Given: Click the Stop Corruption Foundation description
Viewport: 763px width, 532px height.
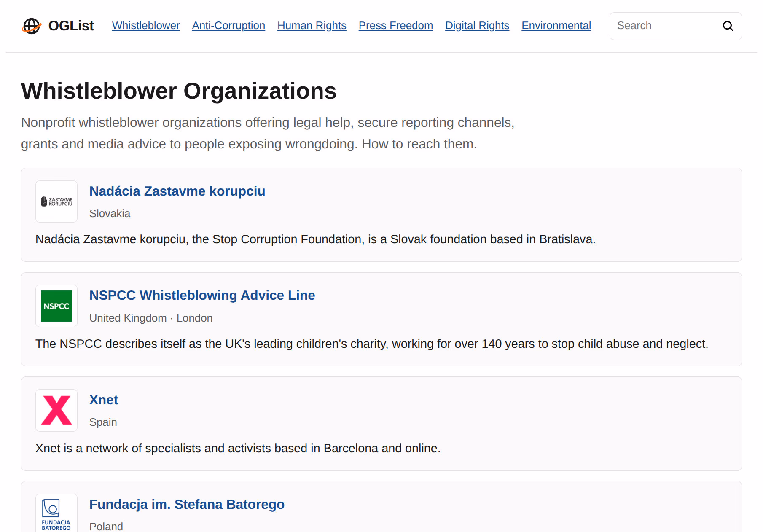Looking at the screenshot, I should (315, 239).
